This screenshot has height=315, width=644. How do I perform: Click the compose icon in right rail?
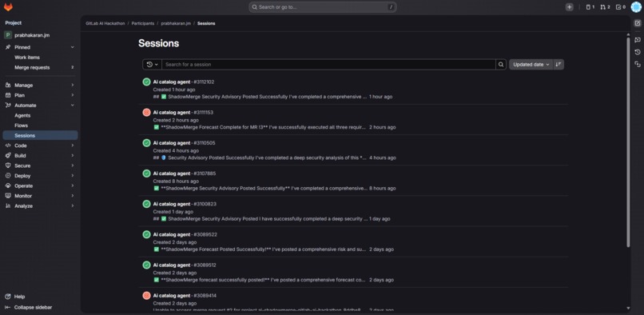(638, 23)
